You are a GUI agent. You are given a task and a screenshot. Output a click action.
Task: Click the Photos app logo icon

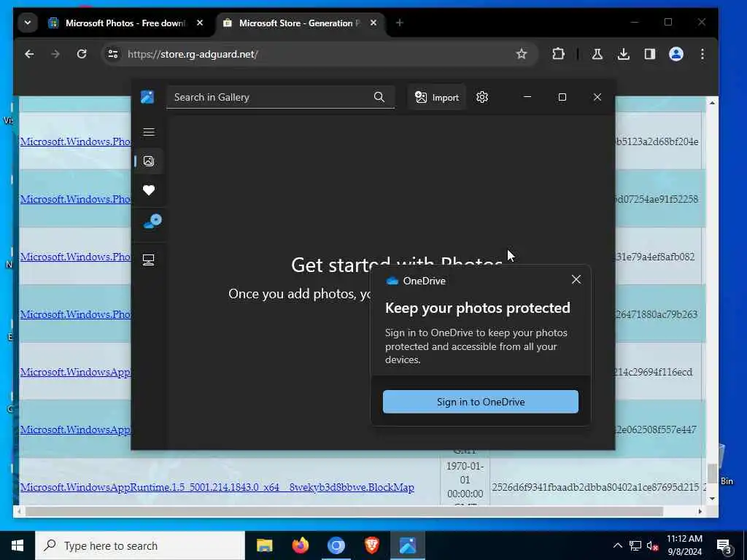point(147,97)
